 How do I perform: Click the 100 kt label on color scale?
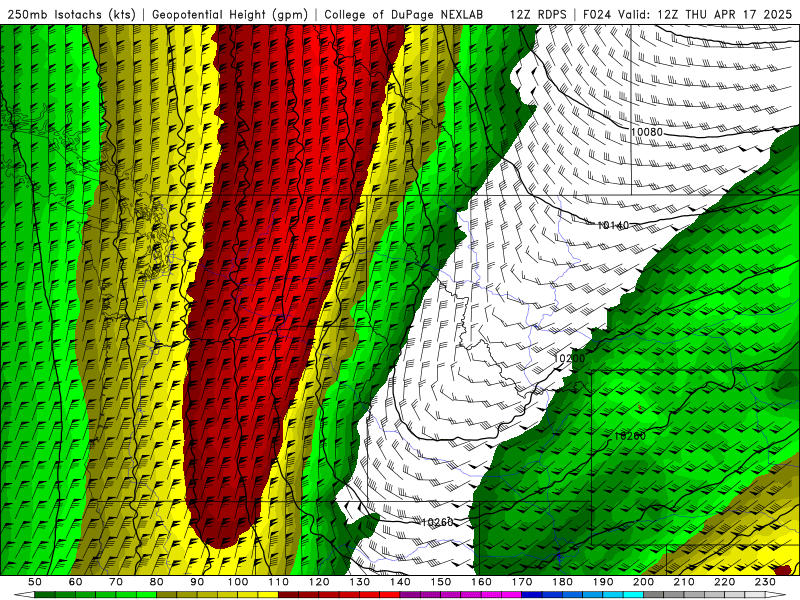click(x=238, y=582)
